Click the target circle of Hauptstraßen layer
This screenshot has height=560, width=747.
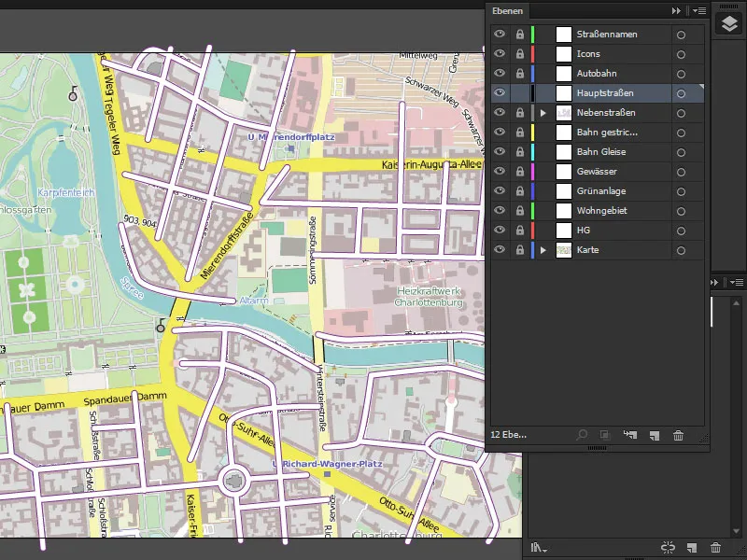click(682, 93)
